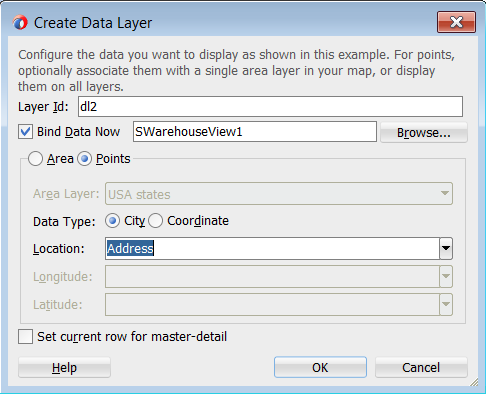The image size is (486, 394).
Task: Expand the Latitude dropdown arrow
Action: pyautogui.click(x=446, y=304)
